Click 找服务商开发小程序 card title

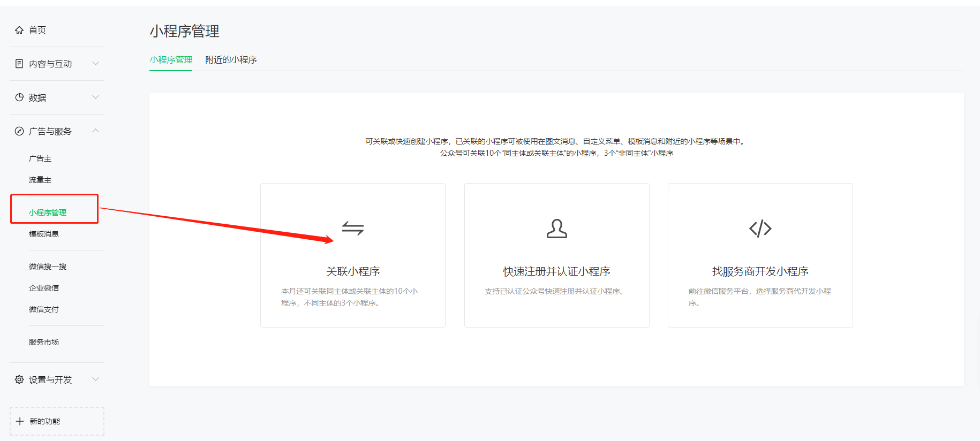[760, 271]
